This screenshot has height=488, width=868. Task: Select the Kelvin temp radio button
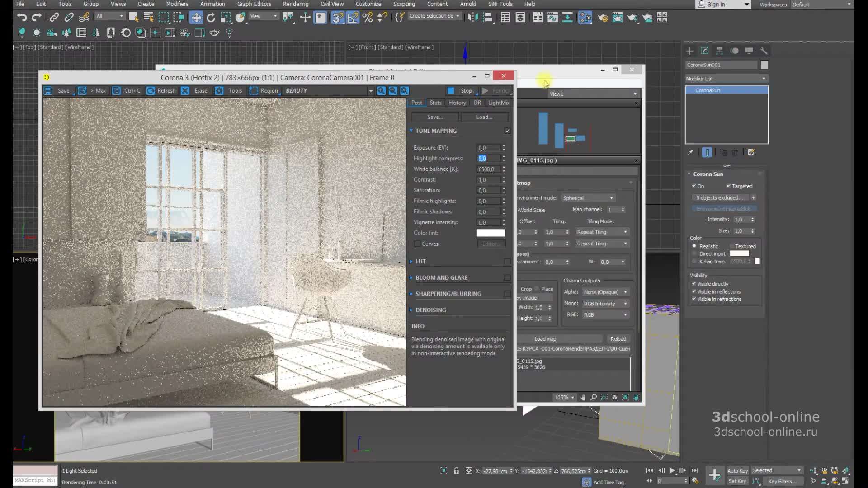[694, 262]
